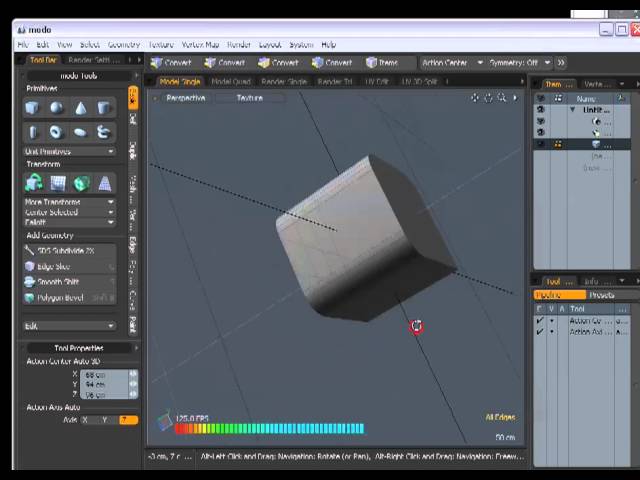This screenshot has width=640, height=480.
Task: Click the Items selection mode button
Action: 382,62
